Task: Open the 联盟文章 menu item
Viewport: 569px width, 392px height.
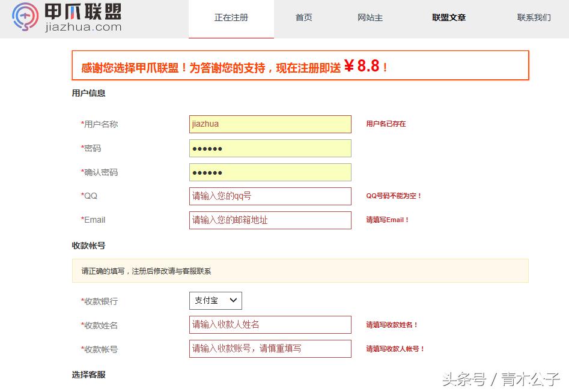Action: point(448,18)
